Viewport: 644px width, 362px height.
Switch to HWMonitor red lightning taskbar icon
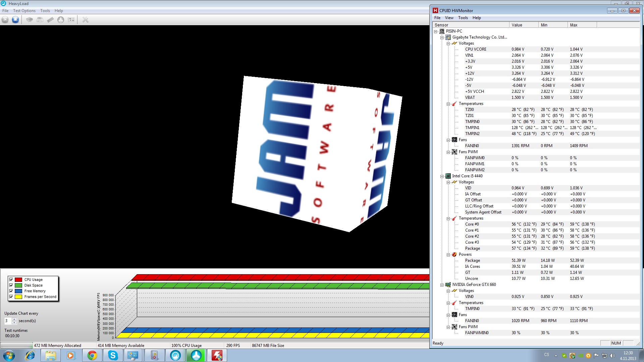click(217, 355)
